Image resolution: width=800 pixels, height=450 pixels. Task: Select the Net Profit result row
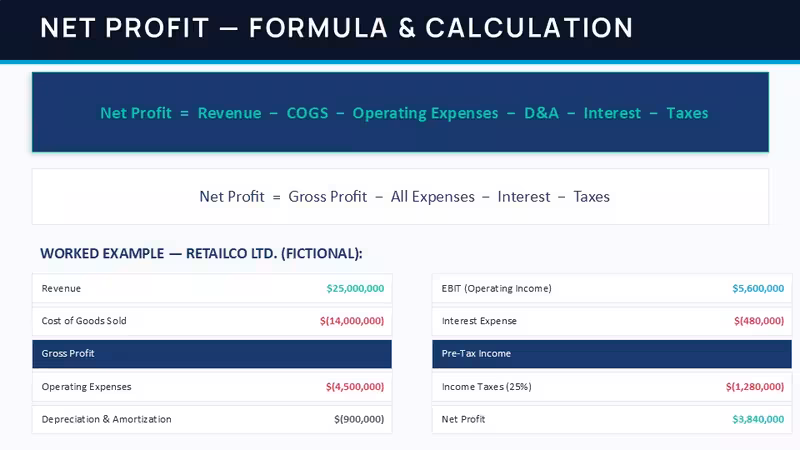[612, 419]
